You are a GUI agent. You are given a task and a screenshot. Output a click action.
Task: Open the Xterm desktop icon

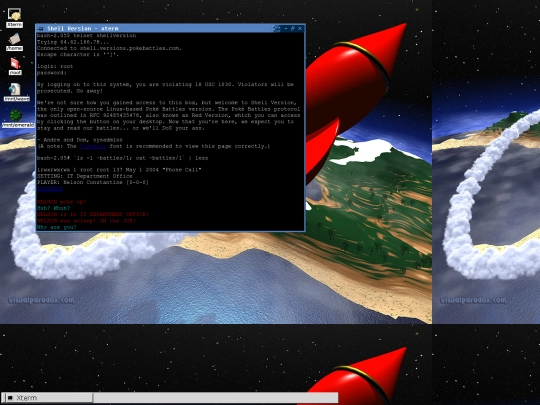coord(14,18)
